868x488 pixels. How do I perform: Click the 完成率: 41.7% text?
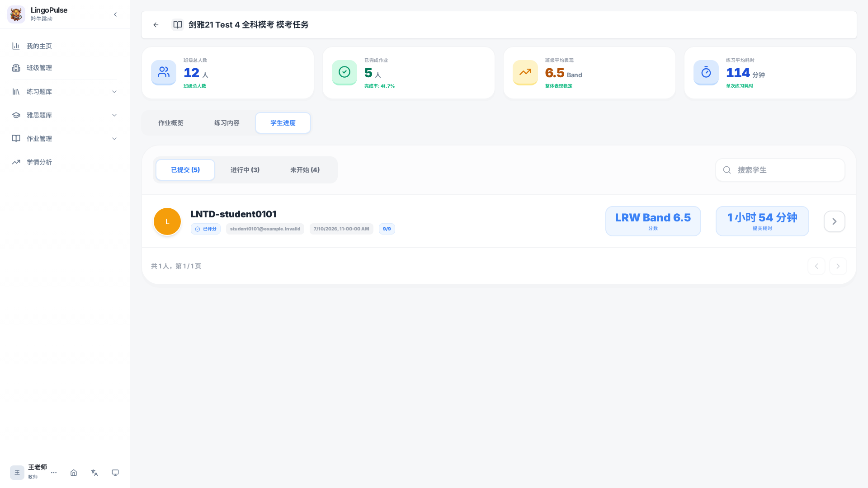(x=379, y=86)
